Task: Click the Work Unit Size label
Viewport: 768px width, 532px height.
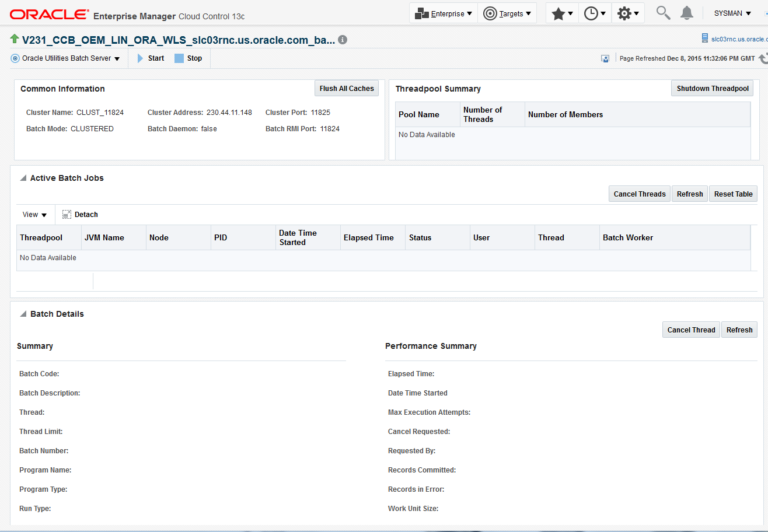Action: click(x=413, y=509)
